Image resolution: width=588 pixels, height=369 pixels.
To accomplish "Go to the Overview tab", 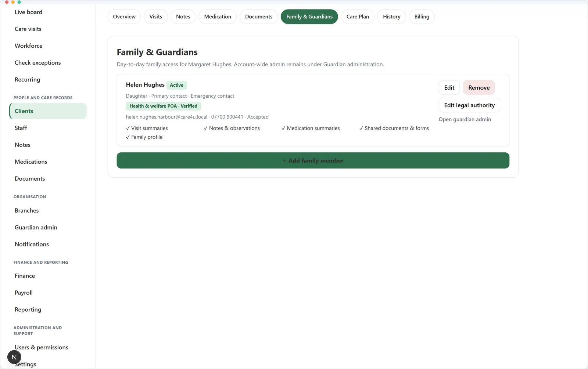I will 124,17.
